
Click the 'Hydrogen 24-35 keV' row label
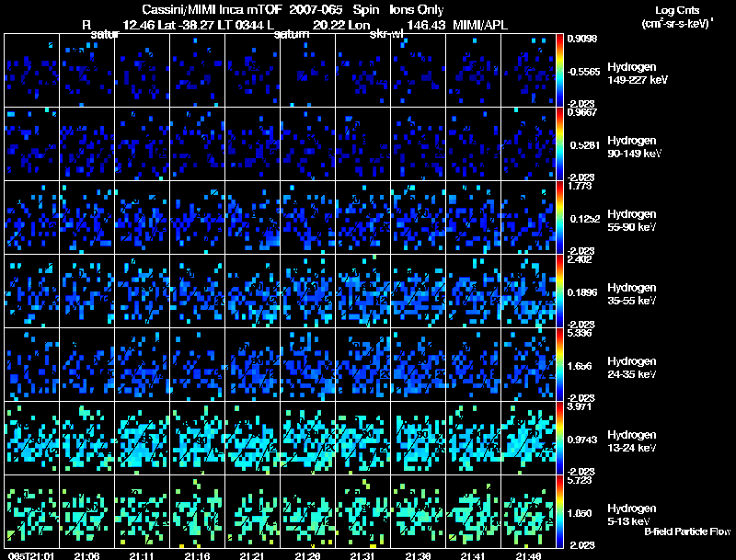(632, 368)
